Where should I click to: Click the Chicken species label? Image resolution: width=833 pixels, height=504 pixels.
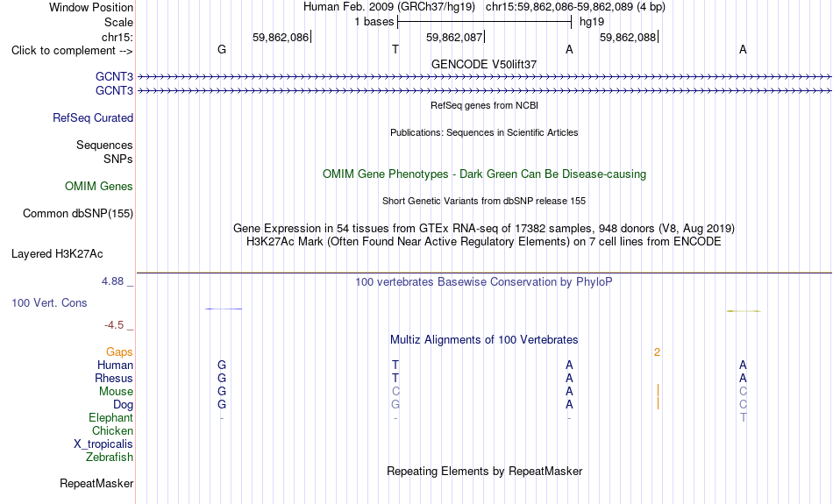point(112,430)
